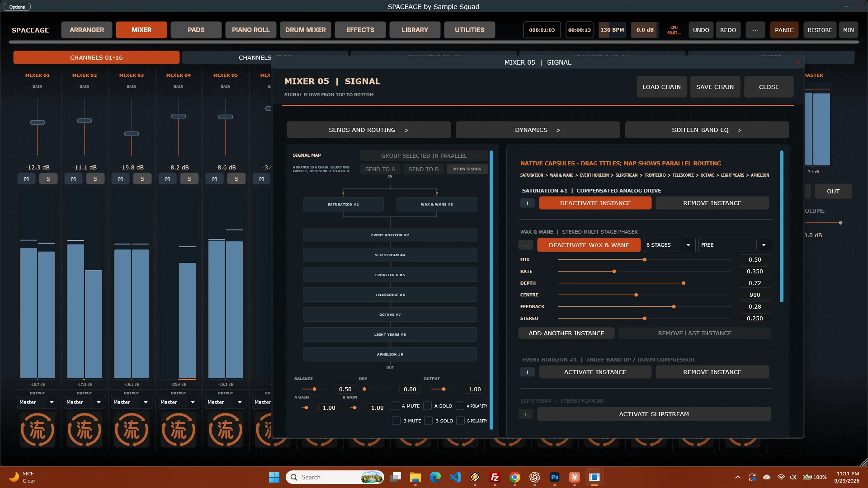Click the Windows Start icon

[x=274, y=477]
